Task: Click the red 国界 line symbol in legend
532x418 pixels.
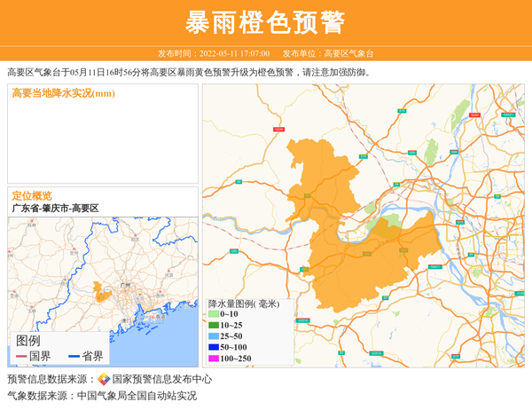Action: pyautogui.click(x=21, y=356)
